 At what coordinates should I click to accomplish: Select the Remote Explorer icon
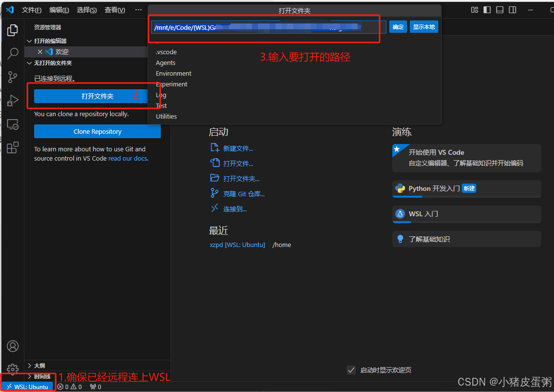point(13,124)
